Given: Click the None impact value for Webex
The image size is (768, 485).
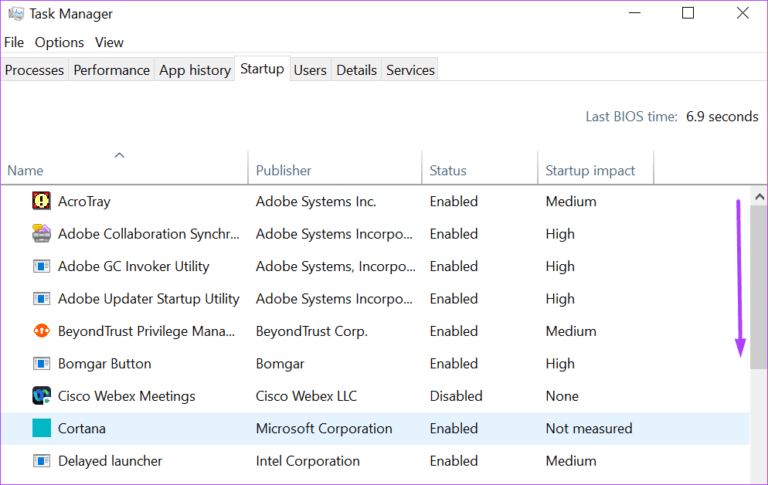Looking at the screenshot, I should 562,396.
